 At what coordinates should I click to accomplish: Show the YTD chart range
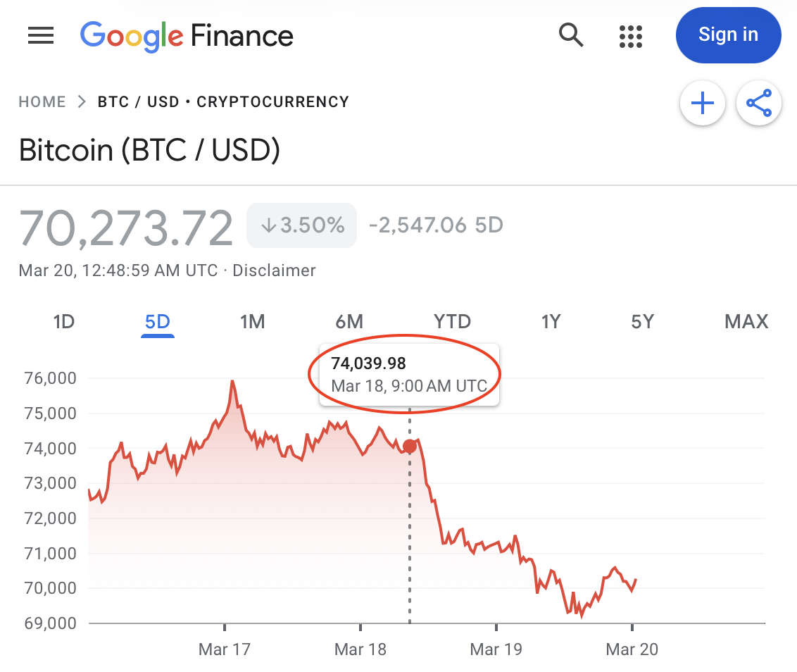[452, 322]
